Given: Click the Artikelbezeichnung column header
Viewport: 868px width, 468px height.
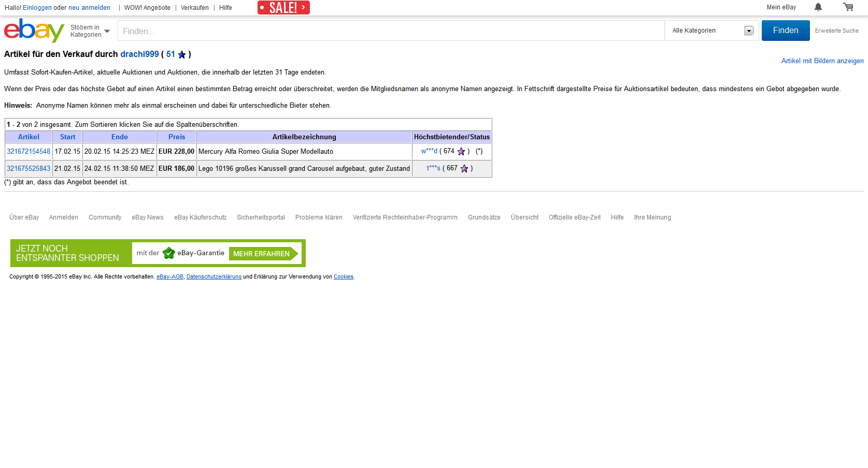Looking at the screenshot, I should coord(304,137).
